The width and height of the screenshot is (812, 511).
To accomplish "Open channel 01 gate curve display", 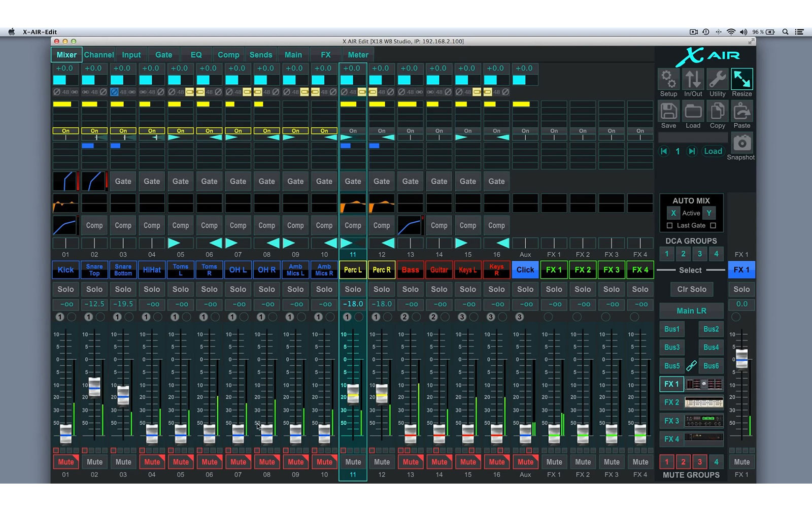I will [x=65, y=181].
